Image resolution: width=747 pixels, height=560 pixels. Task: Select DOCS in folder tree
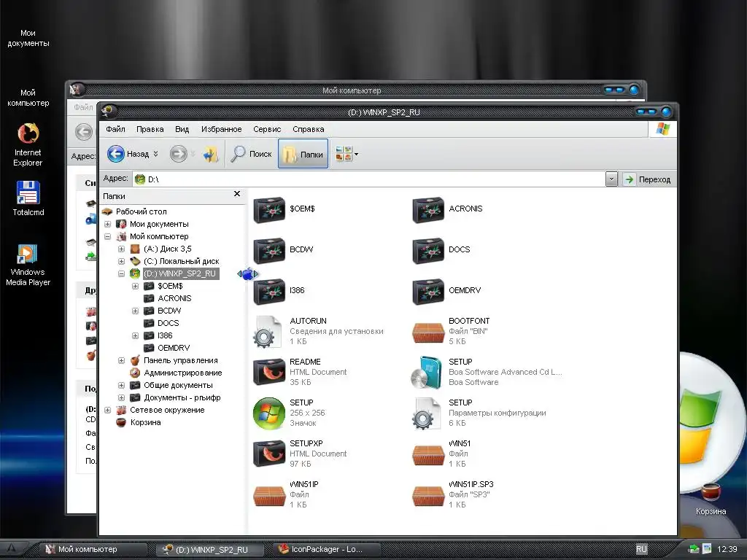click(169, 323)
